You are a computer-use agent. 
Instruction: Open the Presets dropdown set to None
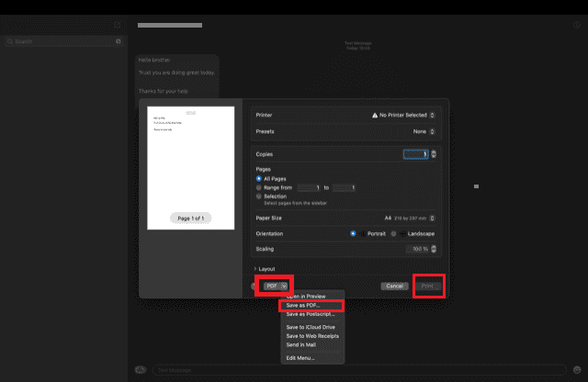pyautogui.click(x=424, y=131)
